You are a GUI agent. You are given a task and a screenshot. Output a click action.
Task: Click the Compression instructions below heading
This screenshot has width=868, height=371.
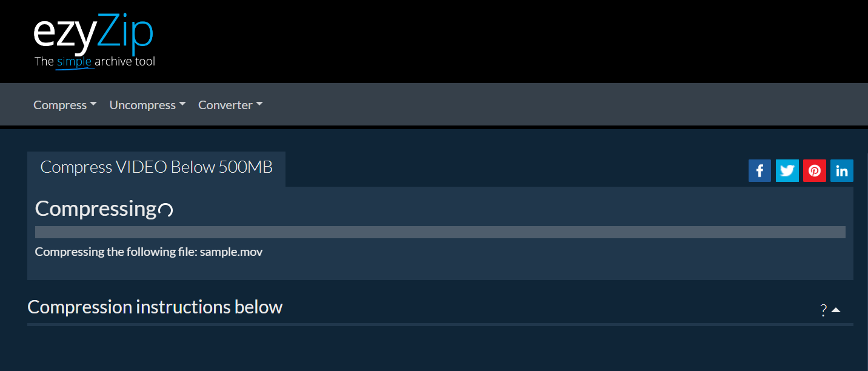[x=155, y=307]
